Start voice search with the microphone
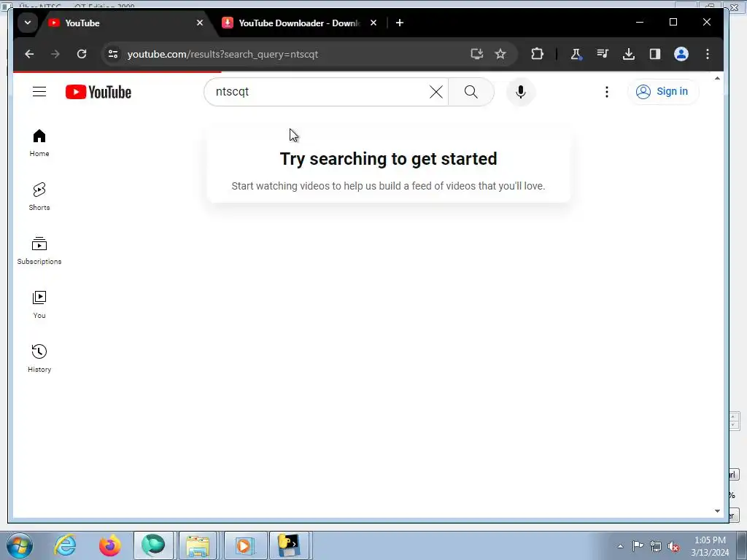 (x=521, y=92)
